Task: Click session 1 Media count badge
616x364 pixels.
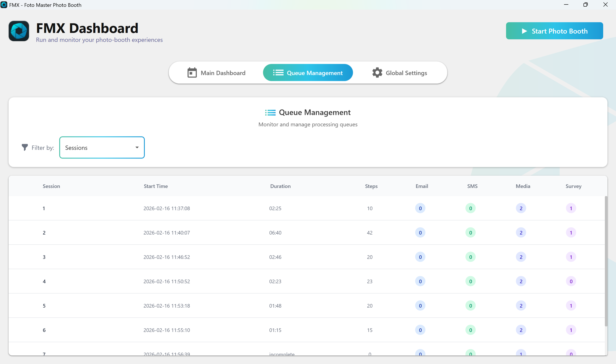Action: coord(521,208)
